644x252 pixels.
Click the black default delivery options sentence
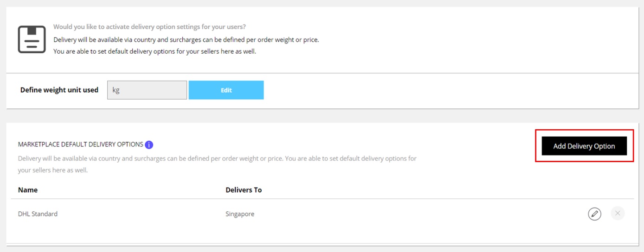click(155, 51)
